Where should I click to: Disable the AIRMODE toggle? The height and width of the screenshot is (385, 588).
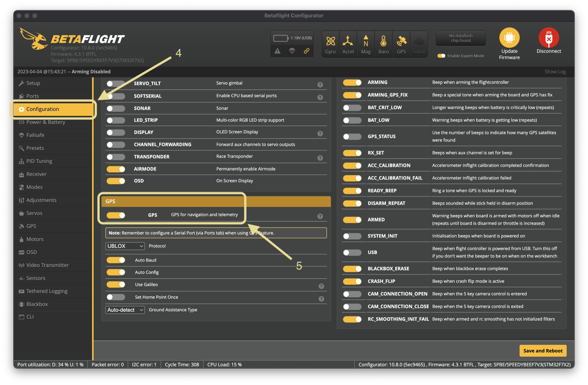pos(116,169)
